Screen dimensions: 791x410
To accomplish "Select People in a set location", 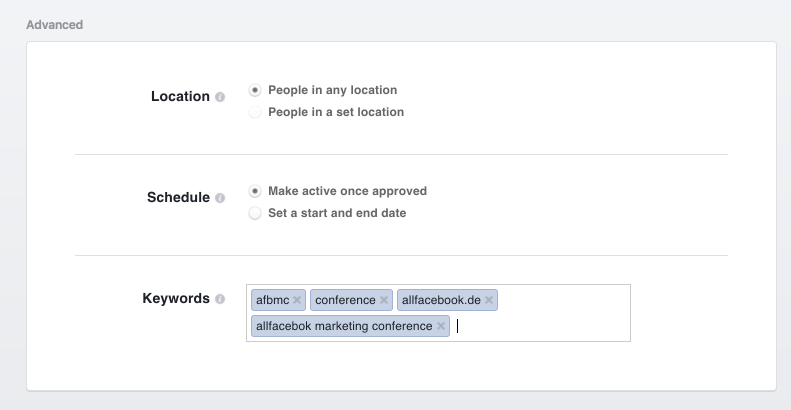I will click(x=255, y=112).
